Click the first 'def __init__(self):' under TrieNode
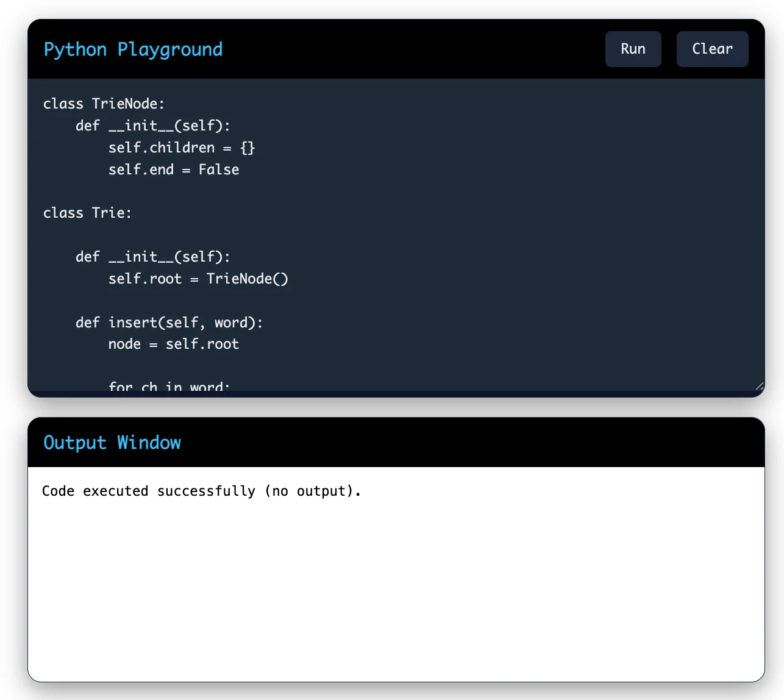The image size is (784, 700). click(x=153, y=126)
